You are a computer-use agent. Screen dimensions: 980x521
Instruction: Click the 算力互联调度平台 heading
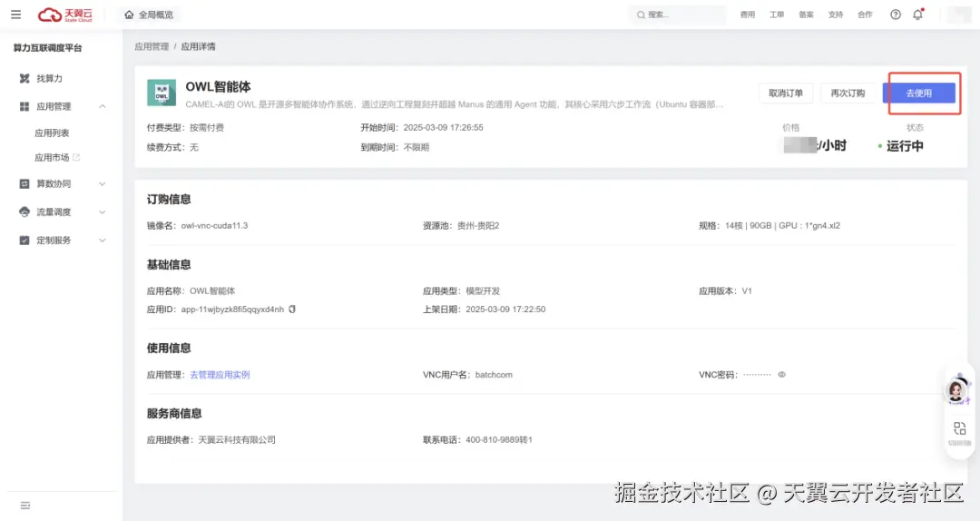pos(47,47)
